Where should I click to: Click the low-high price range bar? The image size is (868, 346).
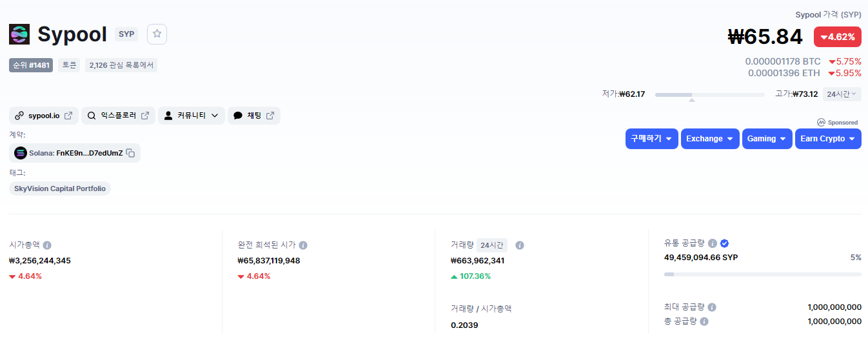pos(710,95)
